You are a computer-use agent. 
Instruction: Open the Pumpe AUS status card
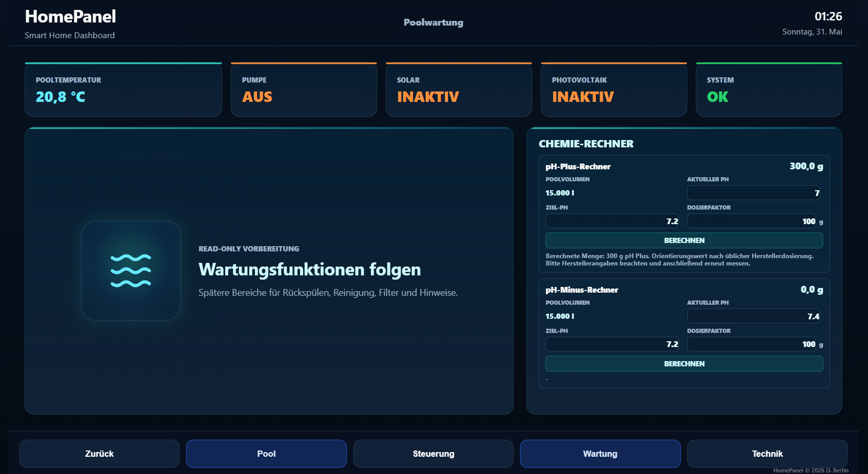tap(304, 90)
